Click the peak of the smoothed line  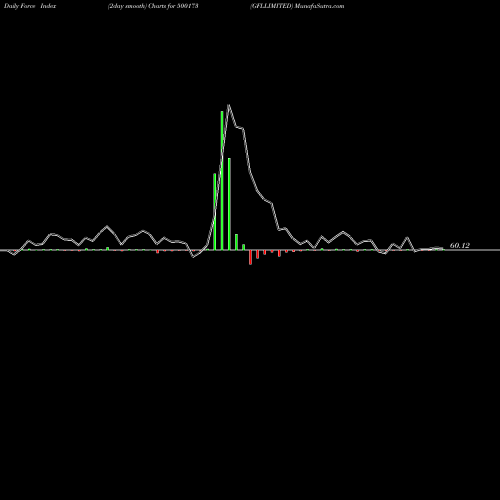[x=229, y=105]
